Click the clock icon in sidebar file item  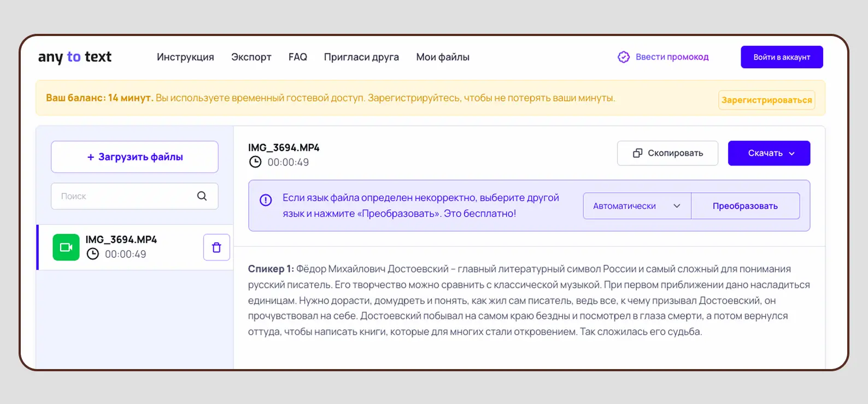pyautogui.click(x=93, y=254)
